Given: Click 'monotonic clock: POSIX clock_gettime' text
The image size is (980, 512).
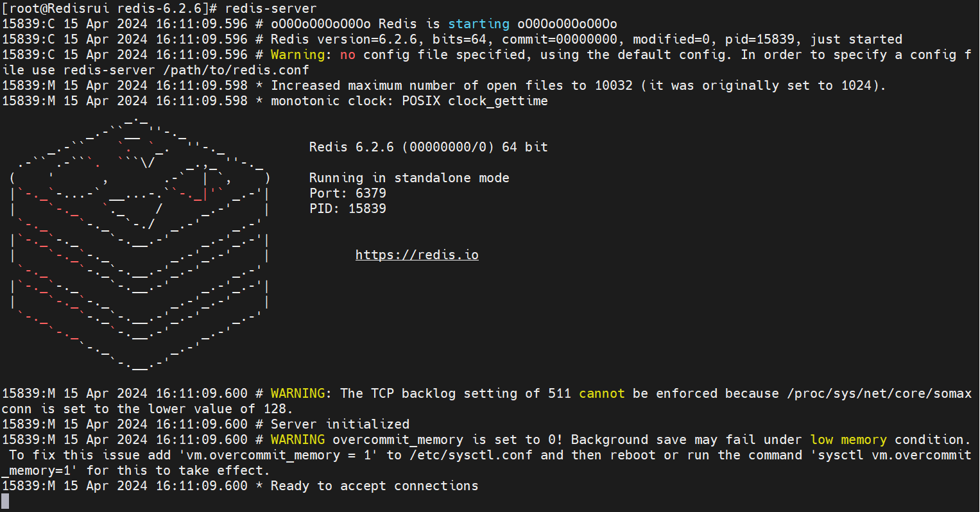Looking at the screenshot, I should [x=409, y=101].
